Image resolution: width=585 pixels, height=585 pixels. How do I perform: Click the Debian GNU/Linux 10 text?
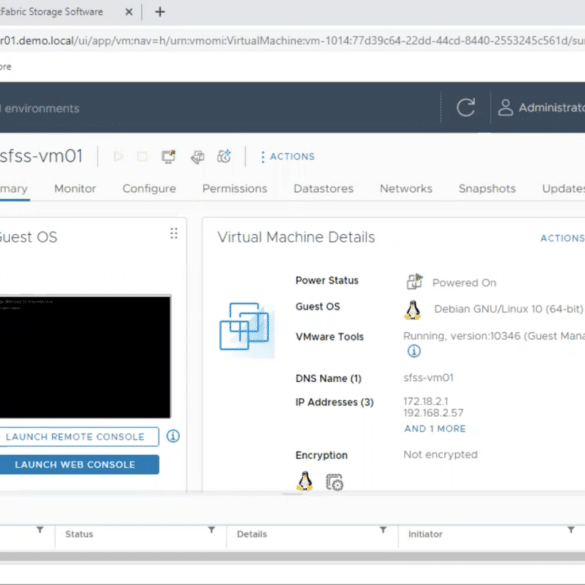tap(509, 309)
